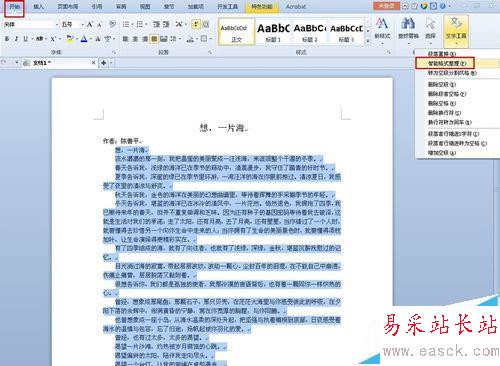The image size is (500, 366).
Task: Click the borders icon
Action: tap(204, 39)
